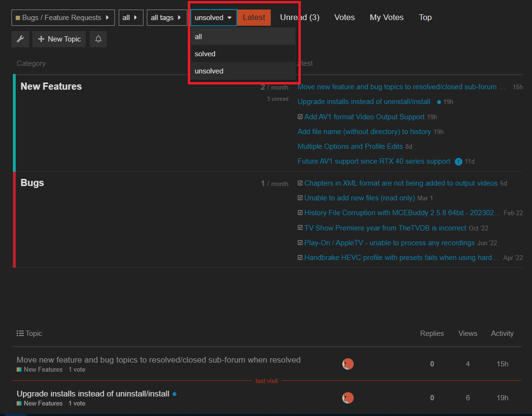
Task: Expand the 'Bugs / Feature Requests' category dropdown
Action: point(63,18)
